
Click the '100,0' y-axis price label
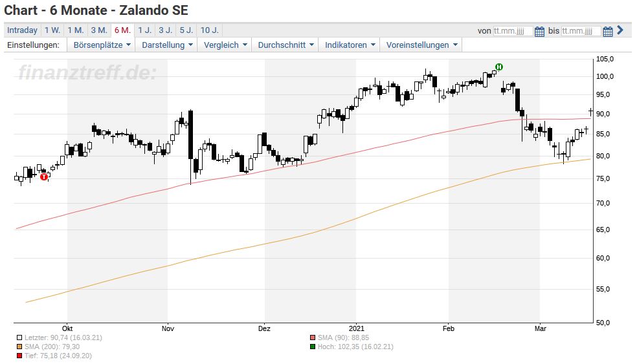(x=605, y=76)
